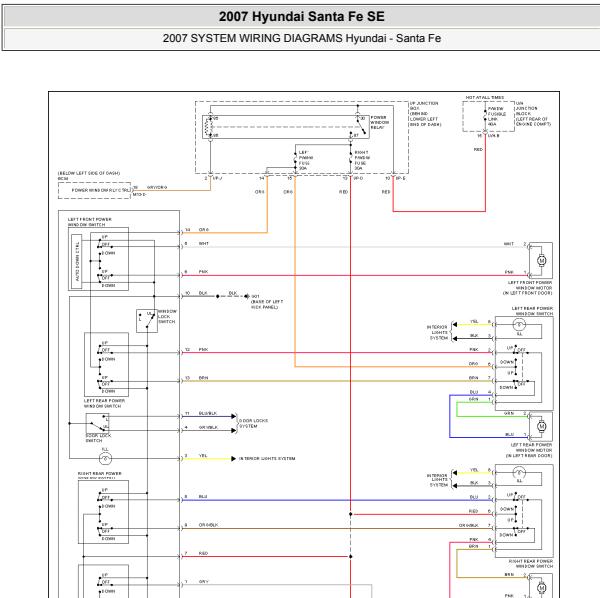The image size is (600, 598).
Task: Click the window lock switch symbol
Action: coord(147,320)
